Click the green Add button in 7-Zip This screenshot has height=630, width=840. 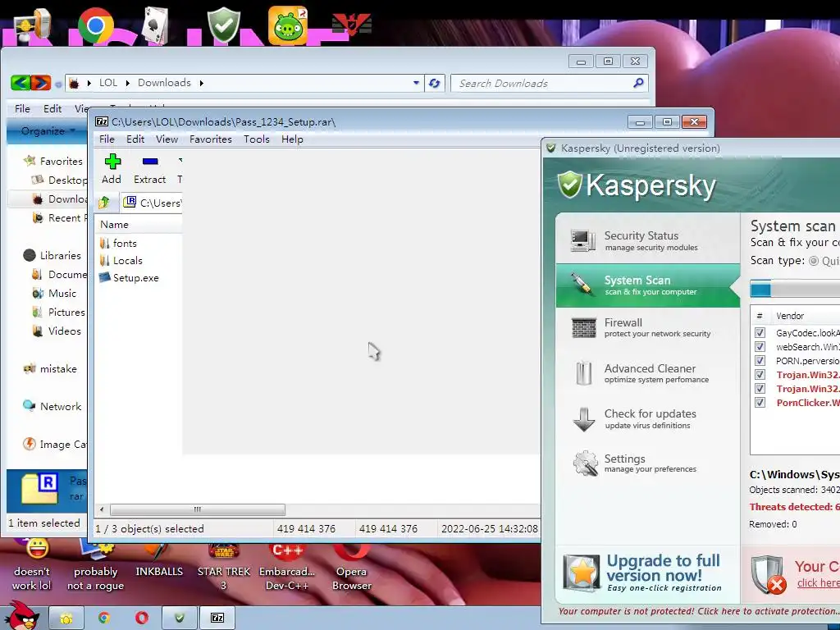pos(112,169)
